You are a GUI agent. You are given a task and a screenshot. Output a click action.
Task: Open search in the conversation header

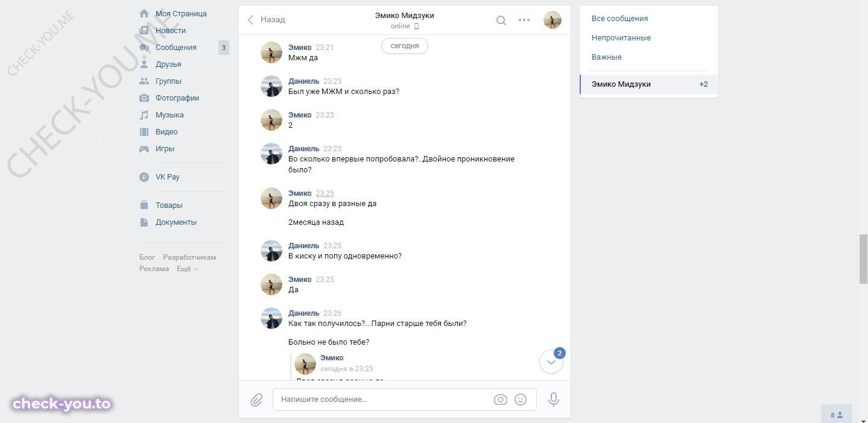coord(501,20)
